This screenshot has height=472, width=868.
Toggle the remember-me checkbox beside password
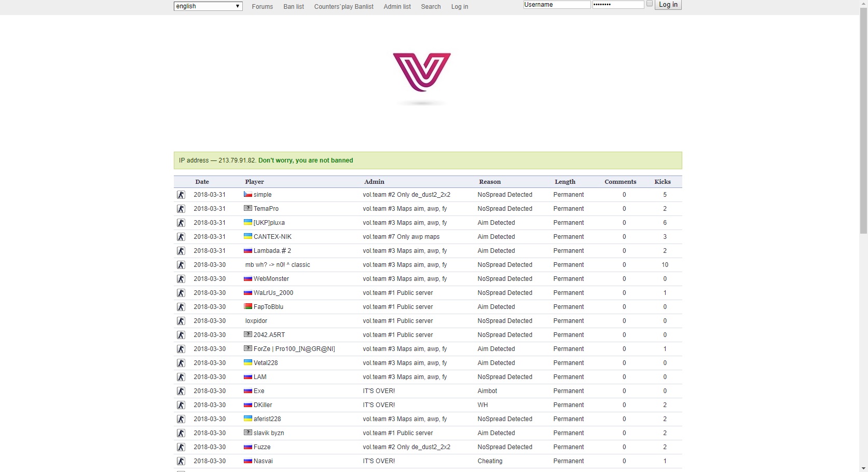[649, 4]
